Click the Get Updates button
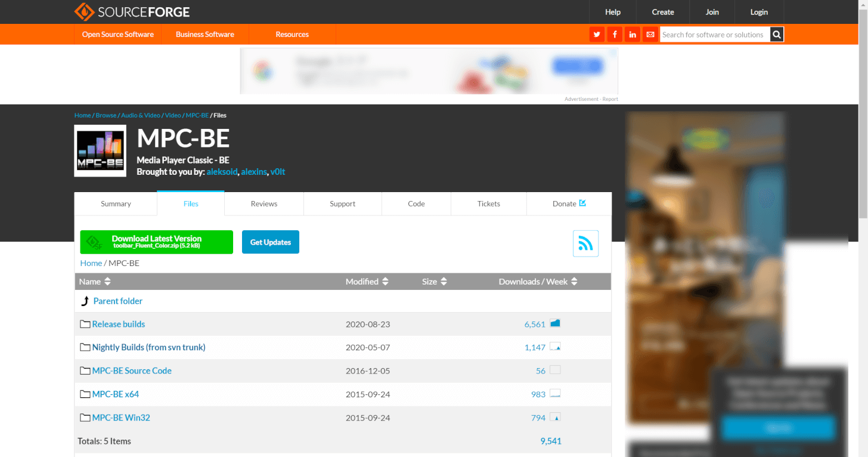868x457 pixels. click(271, 242)
